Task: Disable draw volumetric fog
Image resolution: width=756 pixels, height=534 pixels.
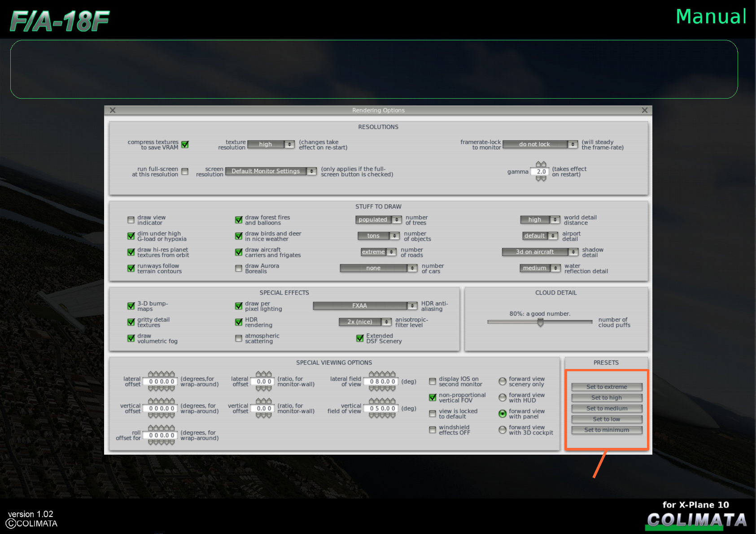Action: point(131,338)
